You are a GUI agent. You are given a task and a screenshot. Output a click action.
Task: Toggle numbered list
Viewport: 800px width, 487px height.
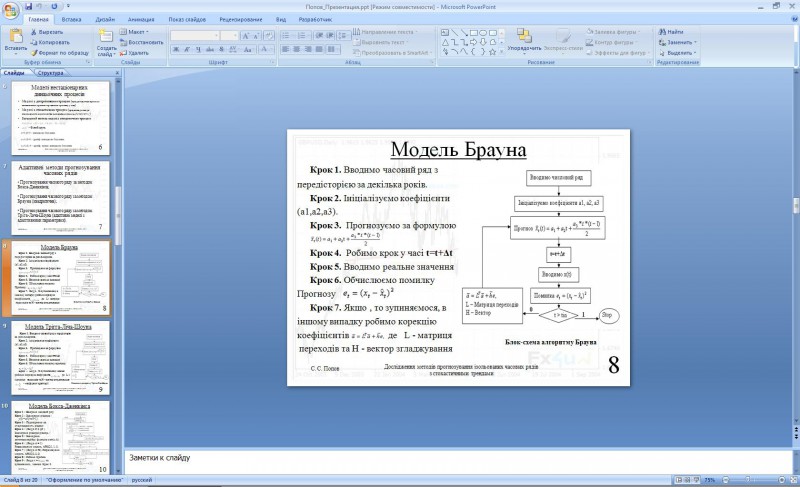tap(303, 36)
